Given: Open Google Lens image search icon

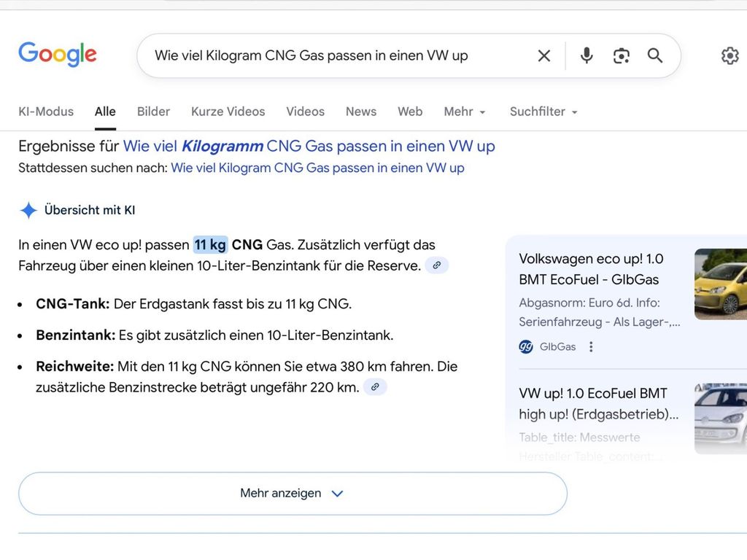Looking at the screenshot, I should [621, 55].
